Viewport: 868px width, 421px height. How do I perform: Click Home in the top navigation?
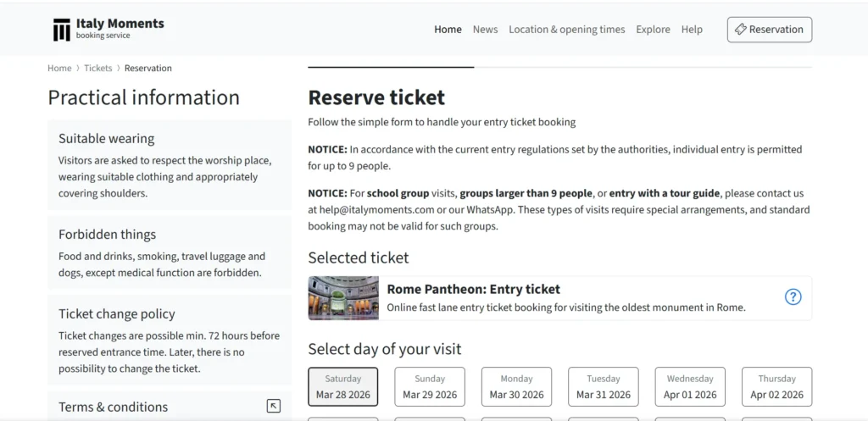[x=448, y=30]
